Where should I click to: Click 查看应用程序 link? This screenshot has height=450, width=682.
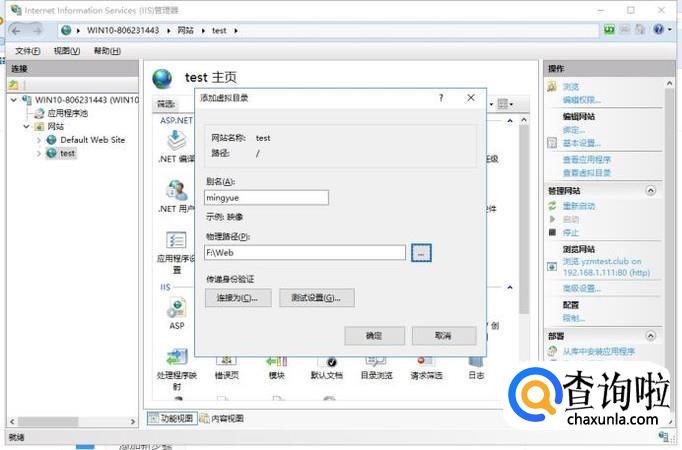pos(587,160)
